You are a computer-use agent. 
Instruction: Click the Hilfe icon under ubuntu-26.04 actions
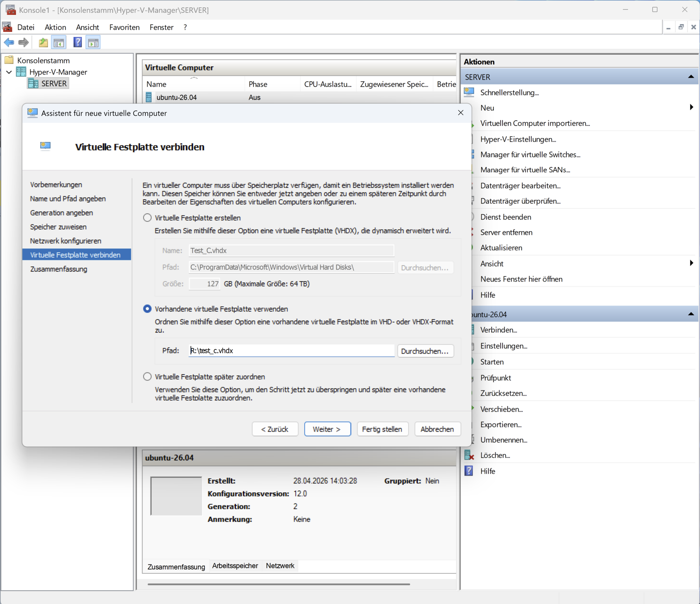click(469, 471)
